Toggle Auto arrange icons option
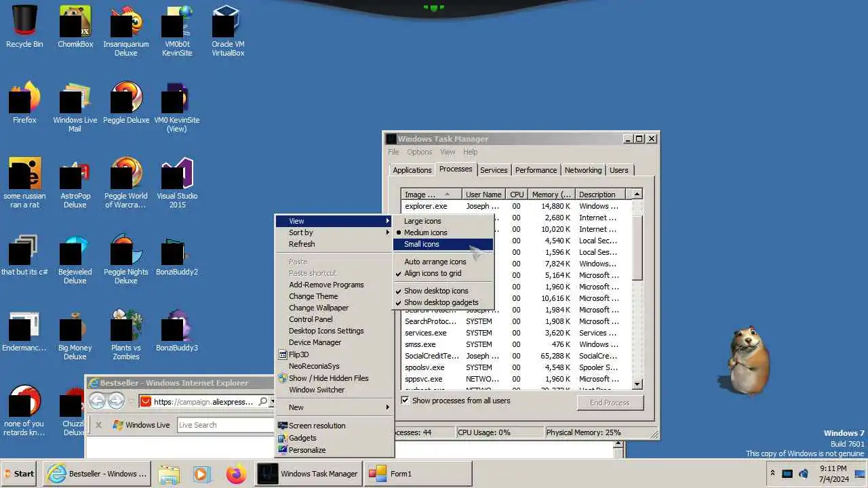Image resolution: width=868 pixels, height=488 pixels. 443,262
